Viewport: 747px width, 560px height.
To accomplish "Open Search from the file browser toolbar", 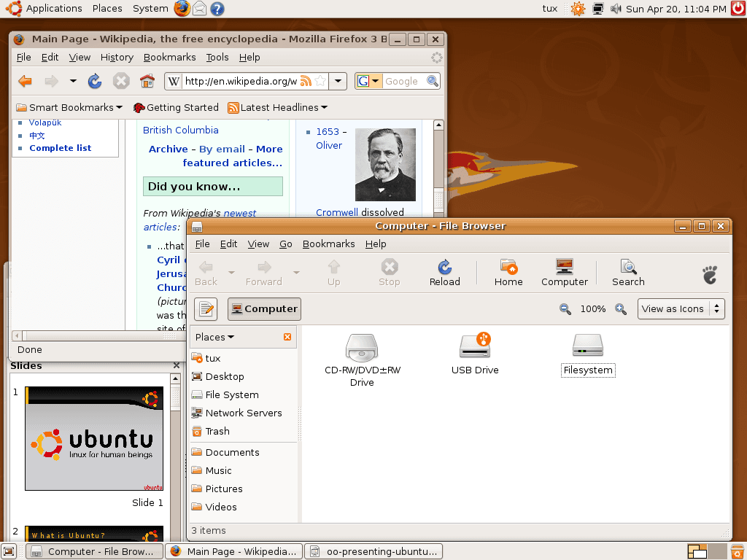I will point(627,271).
